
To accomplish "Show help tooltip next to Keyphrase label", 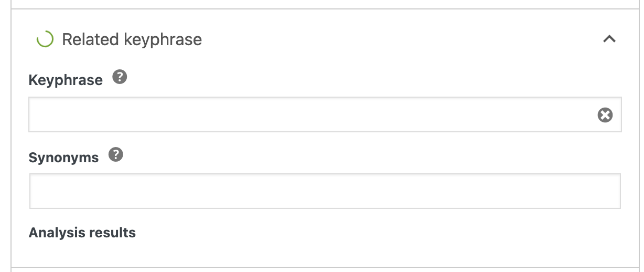I will tap(120, 78).
